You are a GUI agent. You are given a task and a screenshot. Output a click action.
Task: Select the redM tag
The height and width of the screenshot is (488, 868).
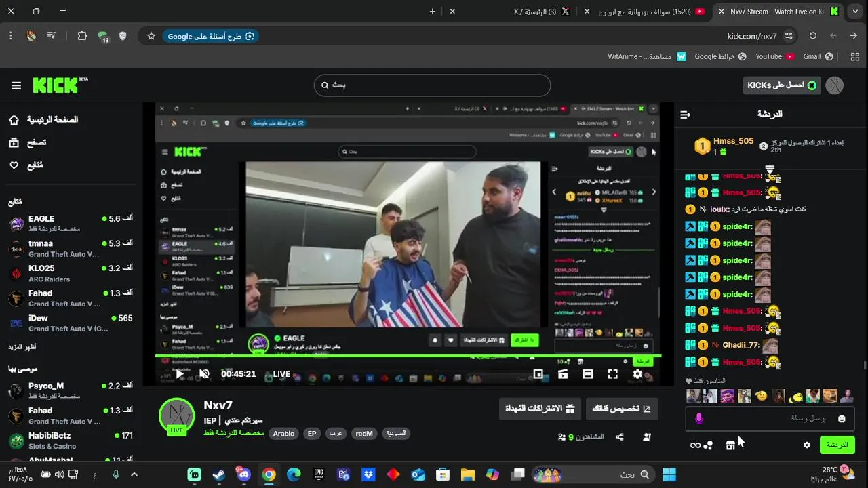364,434
